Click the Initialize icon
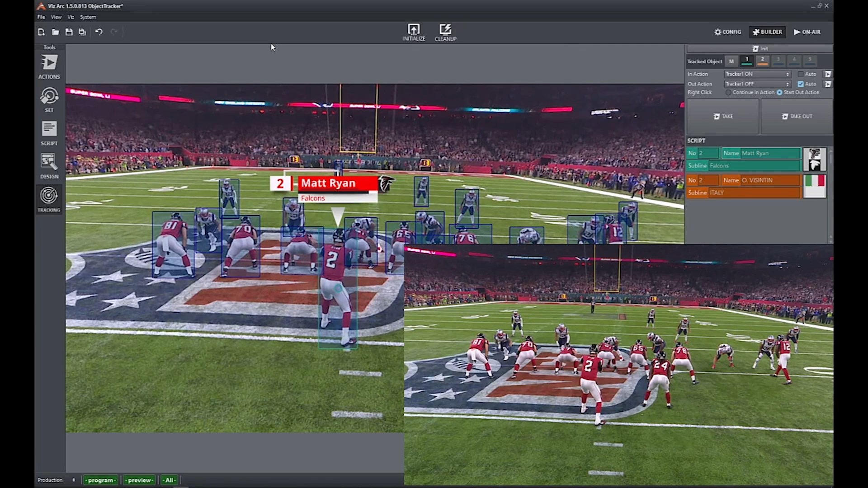The height and width of the screenshot is (488, 868). tap(414, 32)
